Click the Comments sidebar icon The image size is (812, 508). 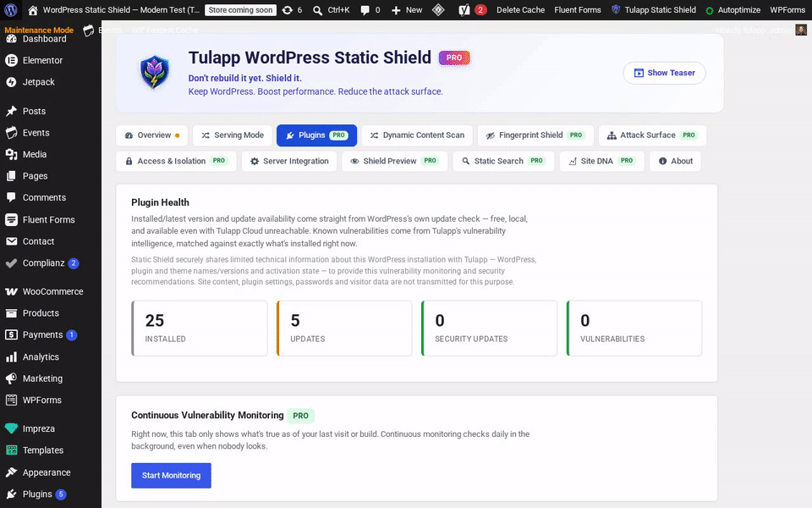click(11, 197)
